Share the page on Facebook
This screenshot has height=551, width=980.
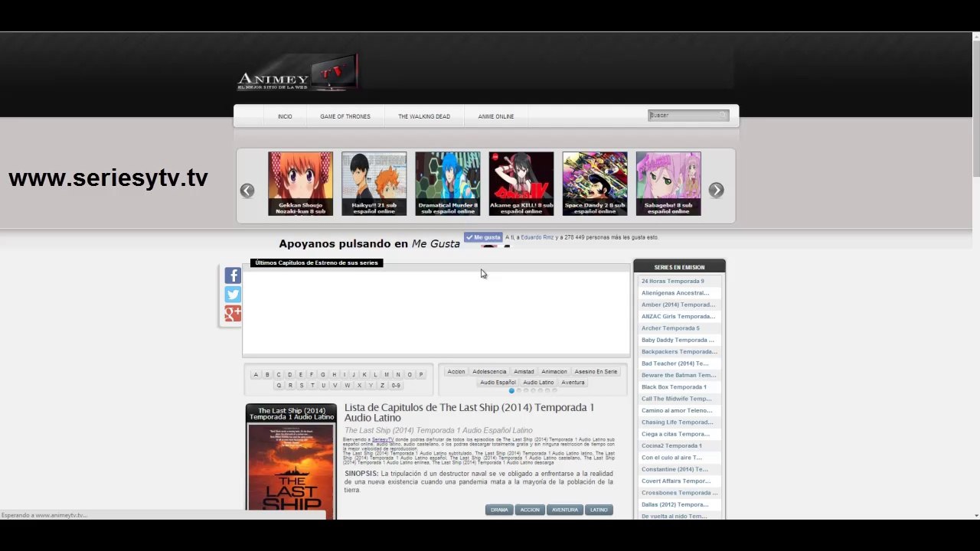[233, 275]
